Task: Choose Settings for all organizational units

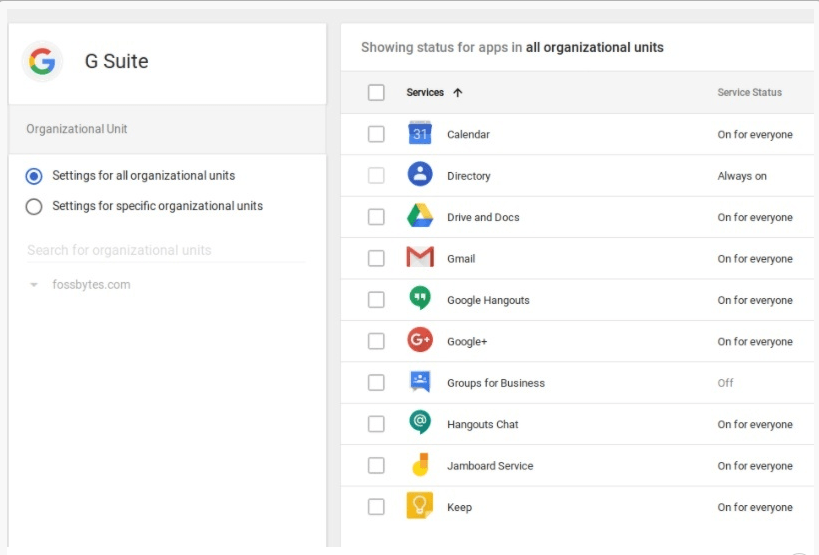Action: [x=34, y=176]
